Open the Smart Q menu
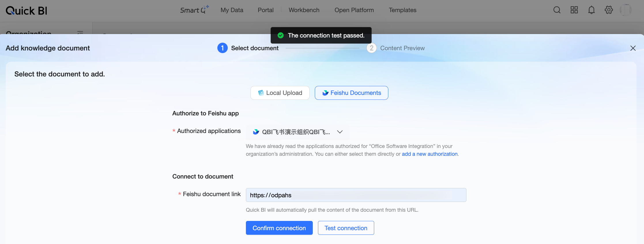This screenshot has width=644, height=244. pos(195,10)
